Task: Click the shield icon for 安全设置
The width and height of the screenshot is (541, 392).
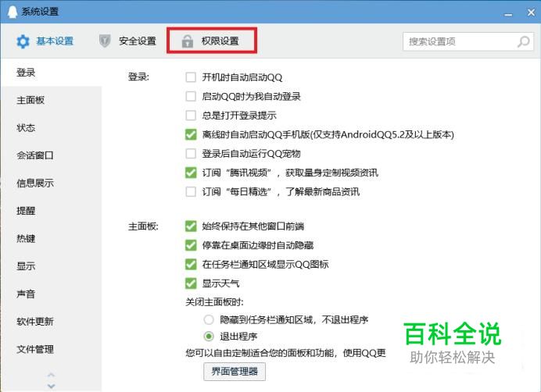Action: (105, 41)
